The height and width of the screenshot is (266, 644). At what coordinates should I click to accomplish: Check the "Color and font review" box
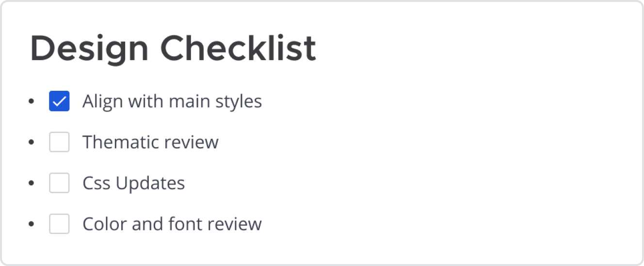(59, 224)
